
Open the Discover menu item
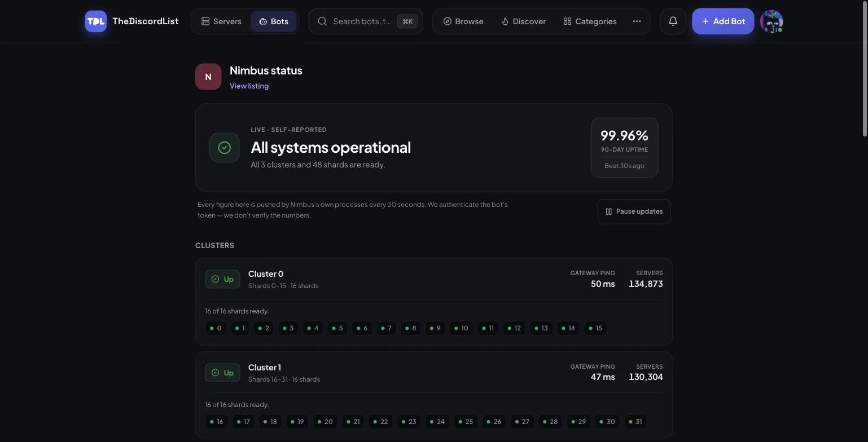pyautogui.click(x=524, y=21)
